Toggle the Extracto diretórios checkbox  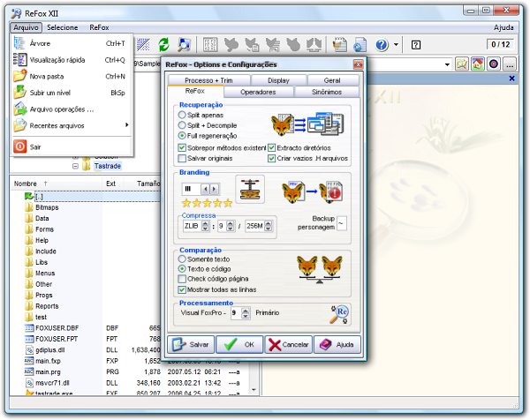271,148
